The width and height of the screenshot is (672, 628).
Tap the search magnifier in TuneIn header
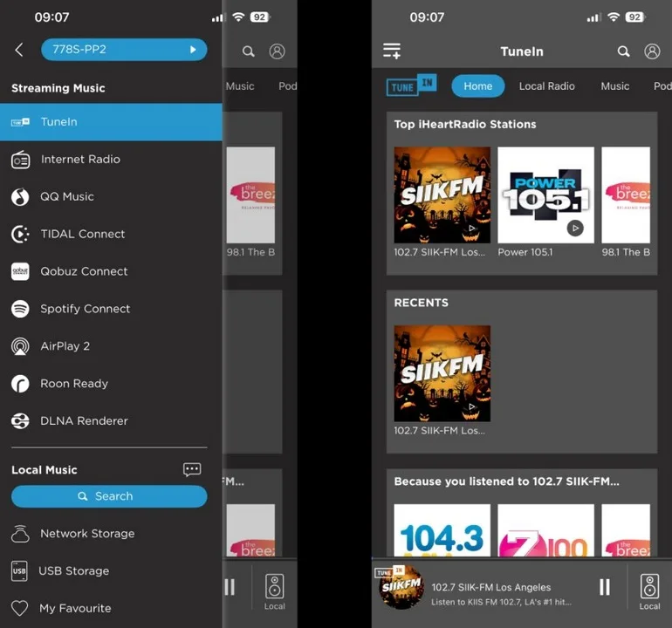tap(623, 51)
